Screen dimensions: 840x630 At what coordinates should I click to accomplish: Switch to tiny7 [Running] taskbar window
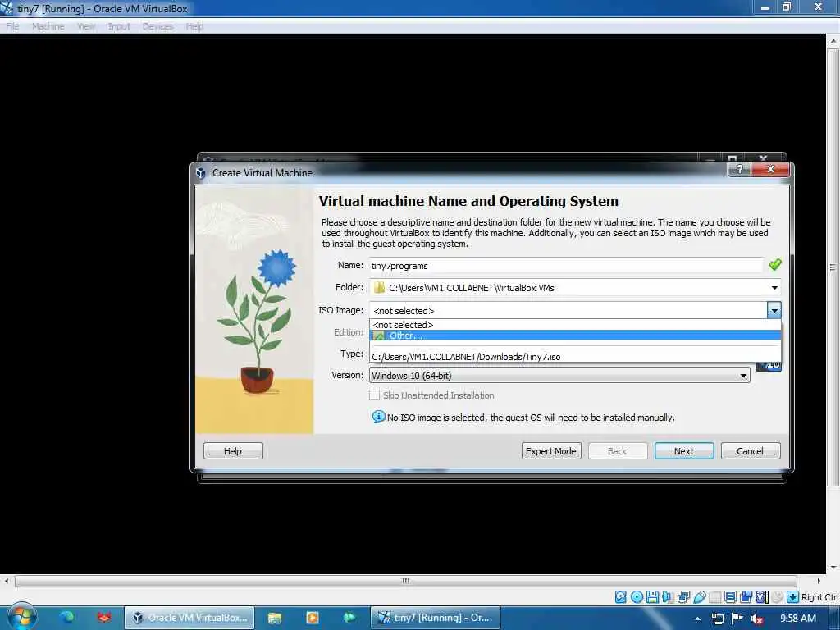pyautogui.click(x=435, y=618)
